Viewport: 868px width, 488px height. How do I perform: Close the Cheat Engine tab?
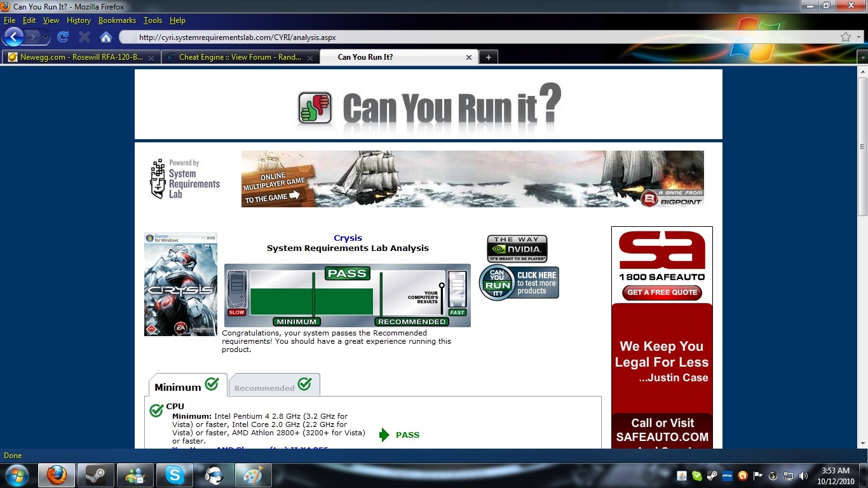[x=310, y=57]
